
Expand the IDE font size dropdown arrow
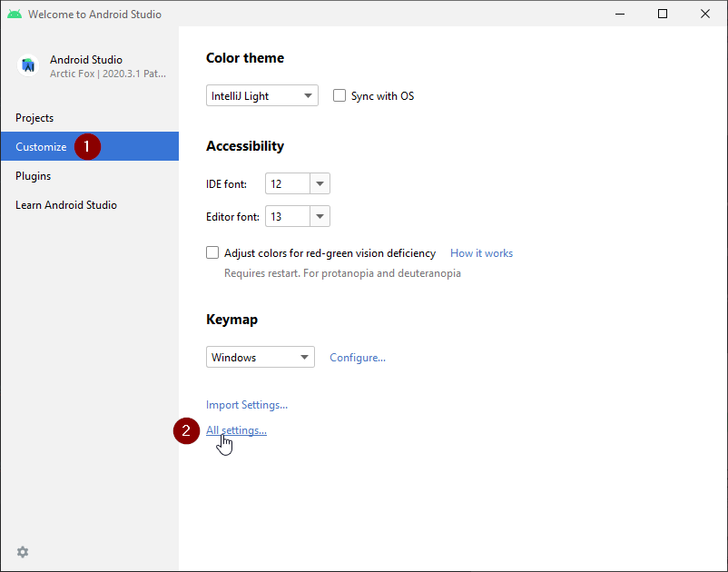[x=320, y=183]
